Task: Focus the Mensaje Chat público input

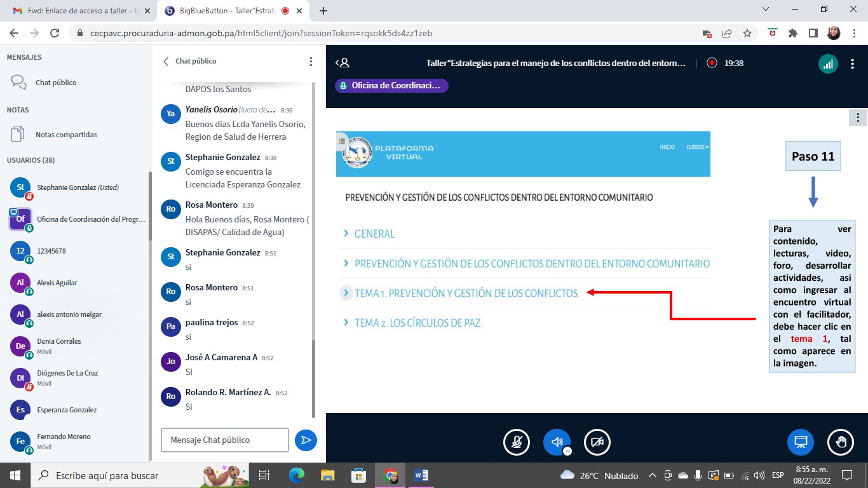Action: [x=225, y=440]
